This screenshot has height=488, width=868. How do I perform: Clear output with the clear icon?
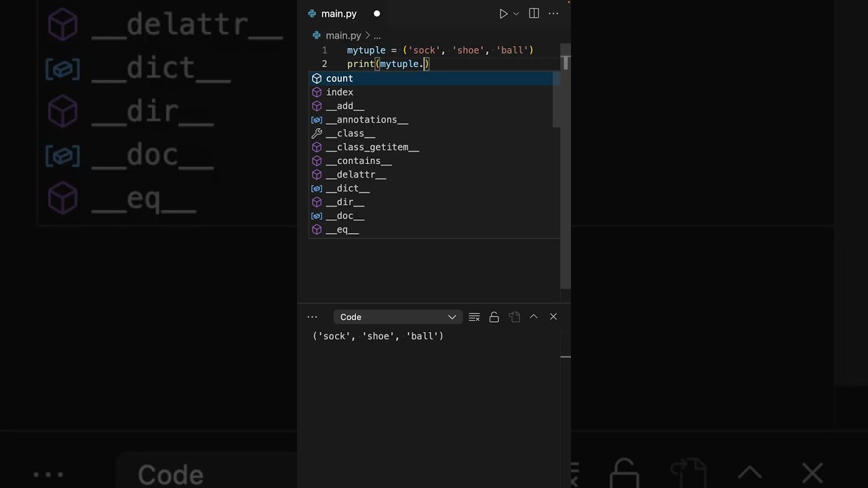pos(475,317)
